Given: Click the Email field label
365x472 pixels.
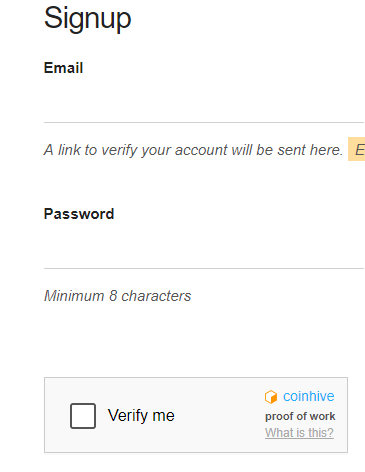Looking at the screenshot, I should (63, 68).
